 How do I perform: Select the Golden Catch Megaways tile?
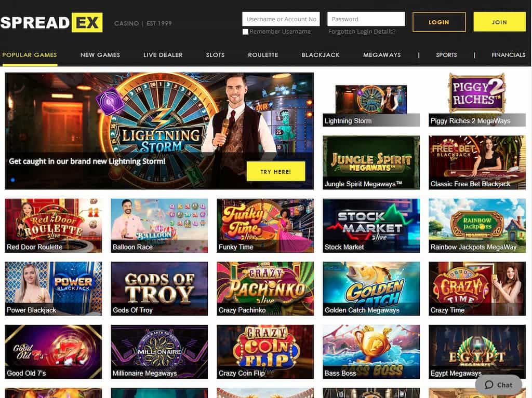[371, 289]
